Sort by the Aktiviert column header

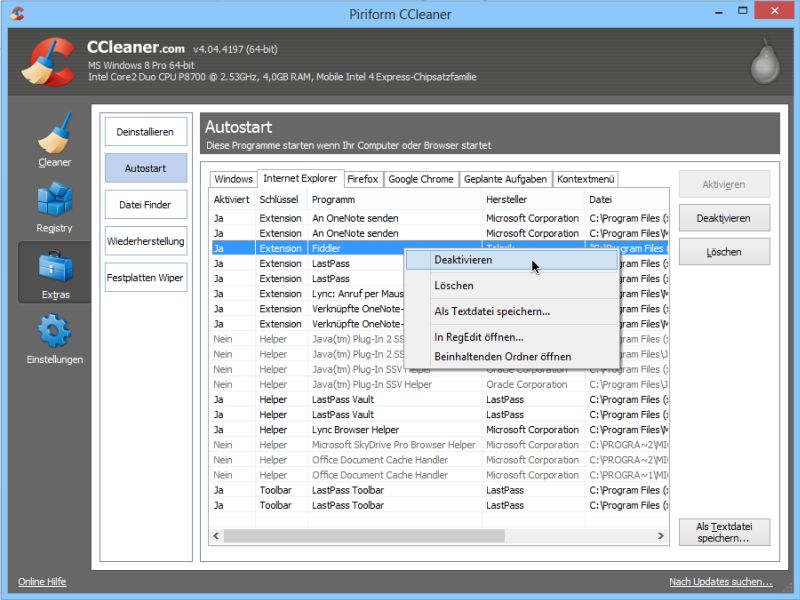click(x=232, y=199)
